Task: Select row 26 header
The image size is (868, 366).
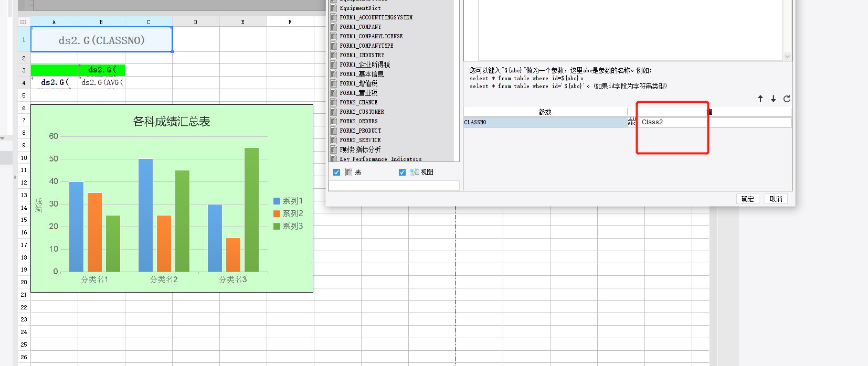Action: (24, 357)
